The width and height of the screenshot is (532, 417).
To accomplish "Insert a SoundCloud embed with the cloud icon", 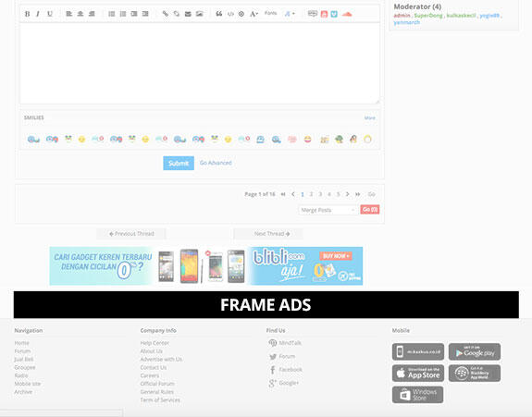I will (347, 14).
